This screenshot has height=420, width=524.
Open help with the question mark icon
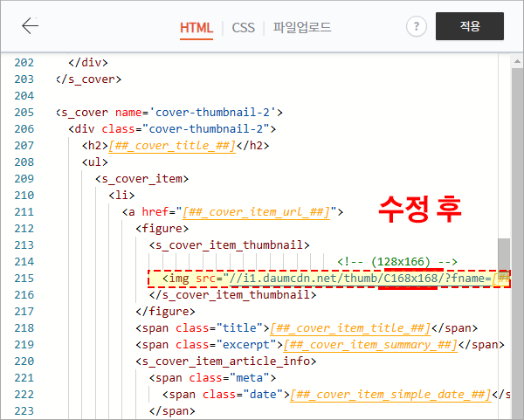416,26
